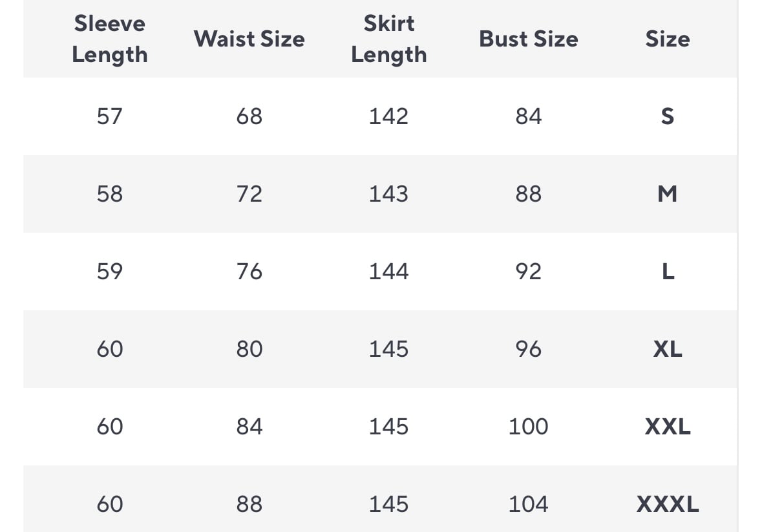Click waist size value 72

249,194
